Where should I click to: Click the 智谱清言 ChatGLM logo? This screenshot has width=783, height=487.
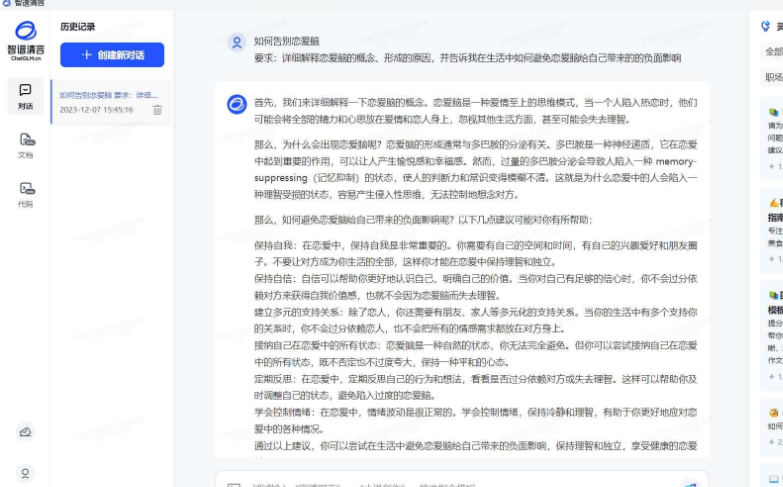click(25, 40)
